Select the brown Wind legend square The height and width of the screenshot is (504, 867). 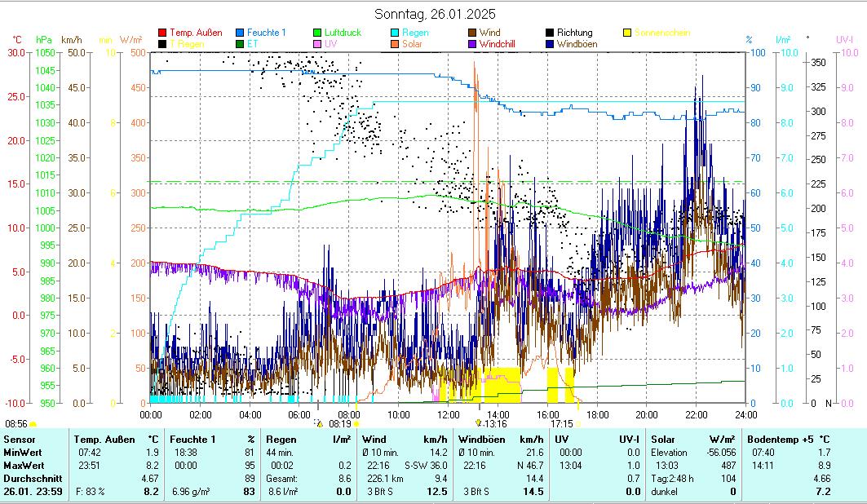[x=475, y=33]
